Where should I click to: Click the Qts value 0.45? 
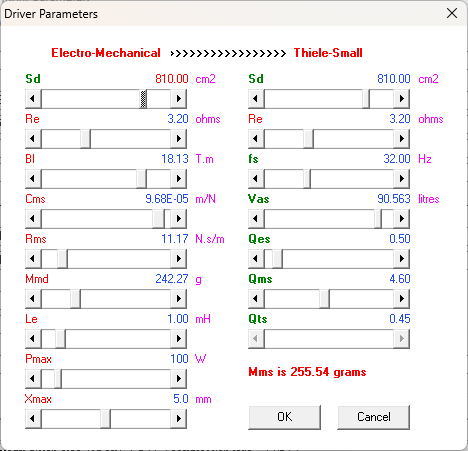coord(400,319)
